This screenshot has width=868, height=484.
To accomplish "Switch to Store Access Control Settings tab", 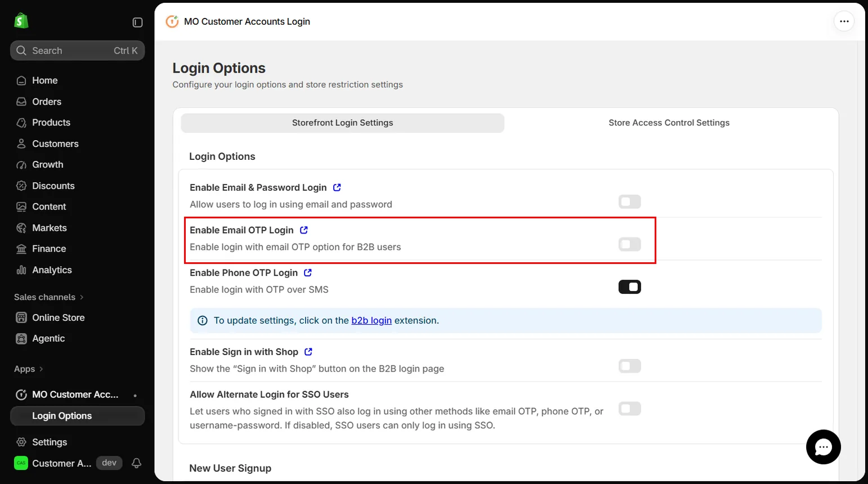I will [669, 123].
